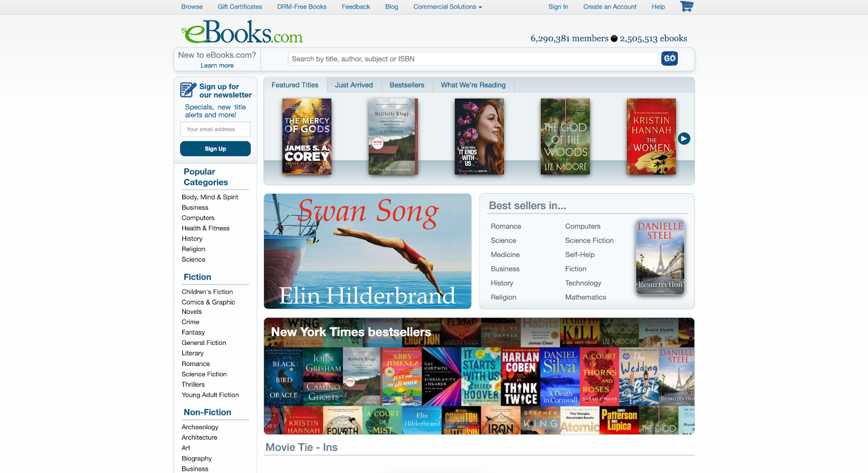Viewport: 868px width, 473px height.
Task: Open the Thrillers category
Action: [x=193, y=384]
